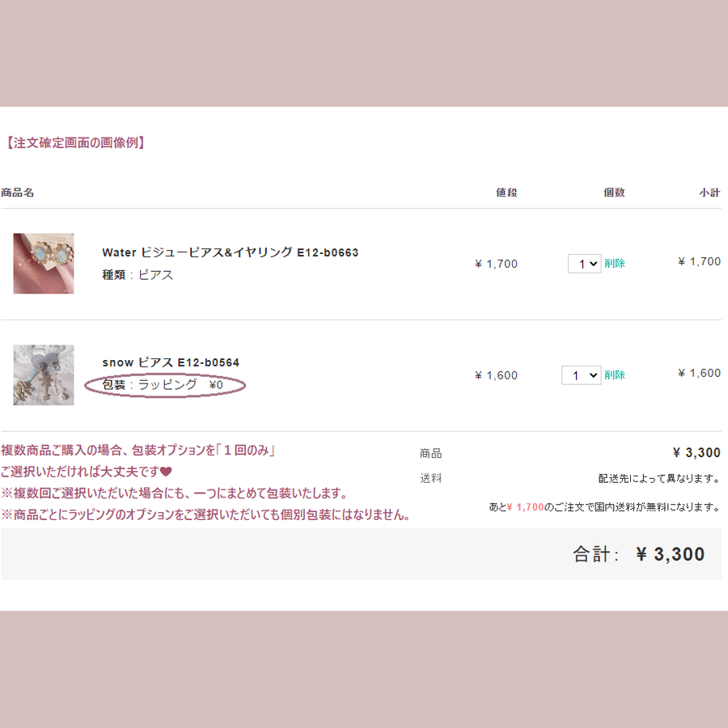Click the 合計 ¥3,300 total amount

[x=670, y=554]
